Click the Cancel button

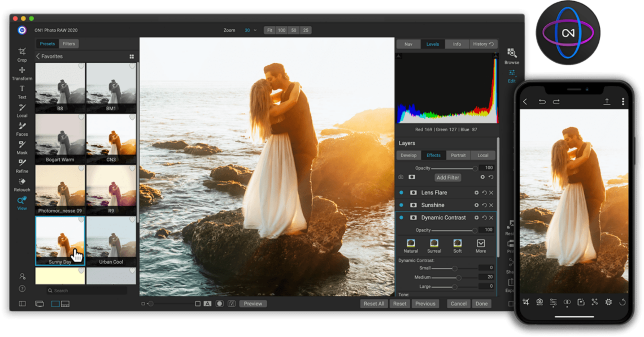point(458,304)
